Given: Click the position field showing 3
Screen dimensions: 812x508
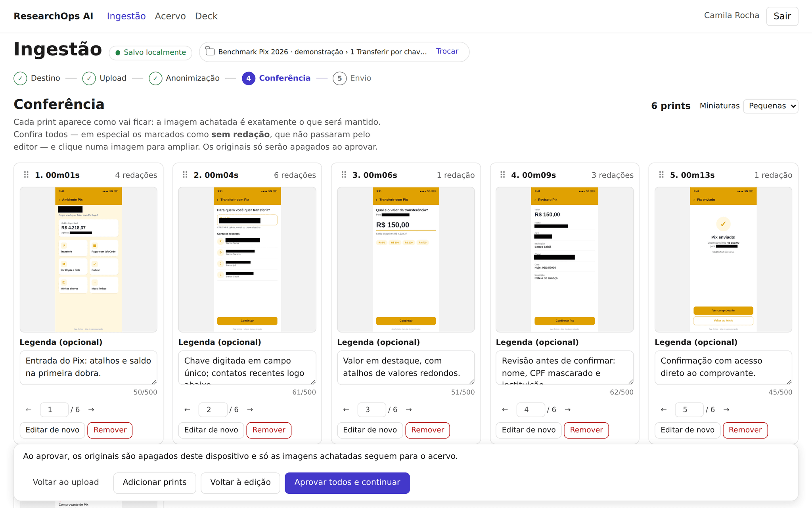Looking at the screenshot, I should tap(372, 410).
